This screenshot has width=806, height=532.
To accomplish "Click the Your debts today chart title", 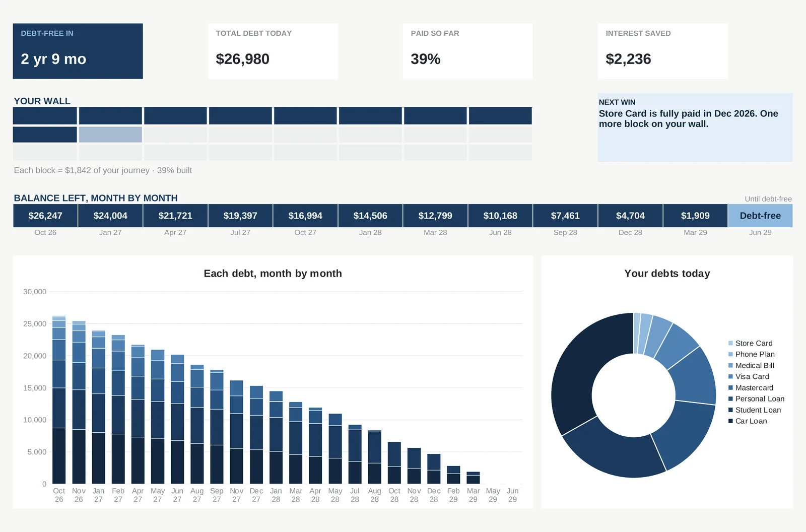I will tap(667, 274).
